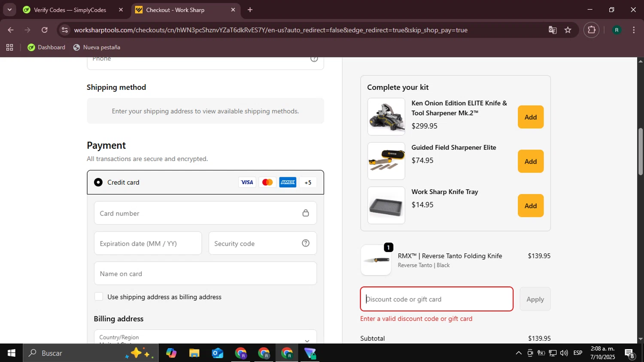
Task: Select the Checkout - Work Sharp tab
Action: [175, 10]
